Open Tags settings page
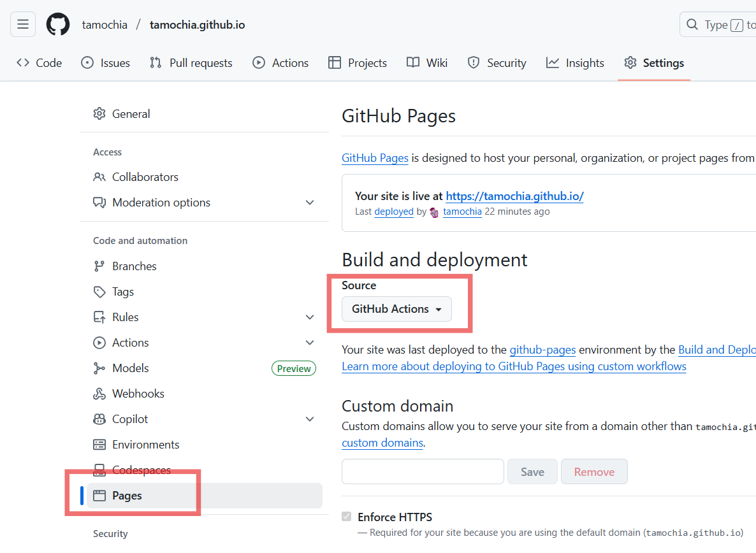Screen dimensions: 756x553 tap(205, 292)
